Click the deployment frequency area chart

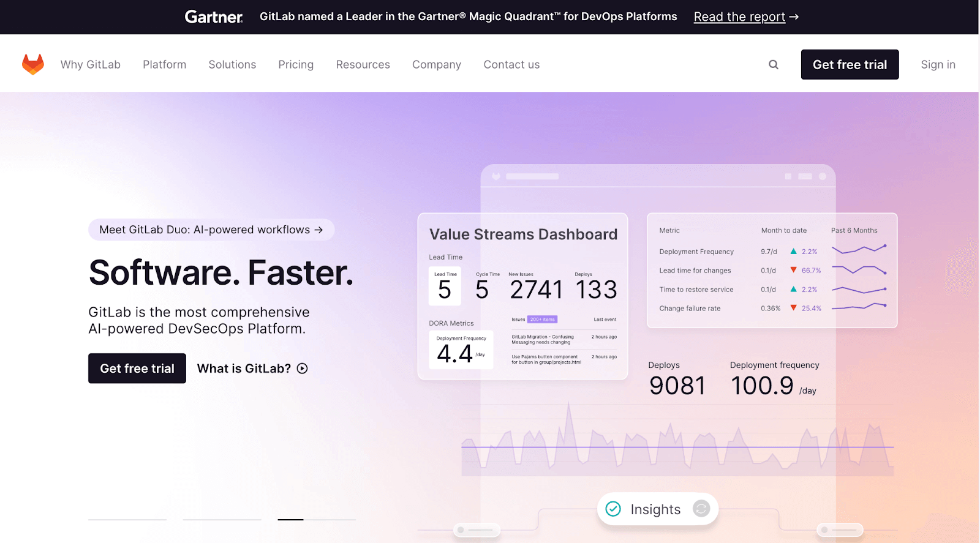pos(677,439)
